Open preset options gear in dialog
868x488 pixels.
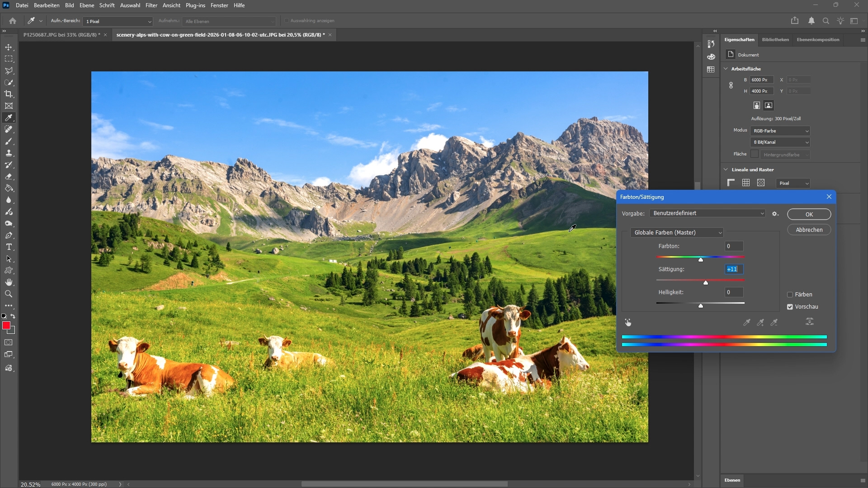tap(775, 214)
